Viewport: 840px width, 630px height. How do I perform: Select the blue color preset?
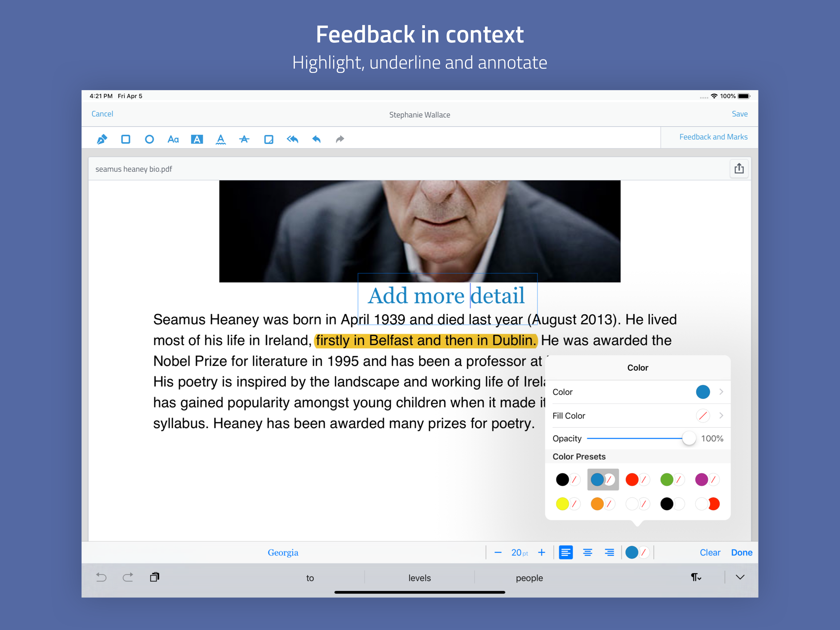(603, 480)
